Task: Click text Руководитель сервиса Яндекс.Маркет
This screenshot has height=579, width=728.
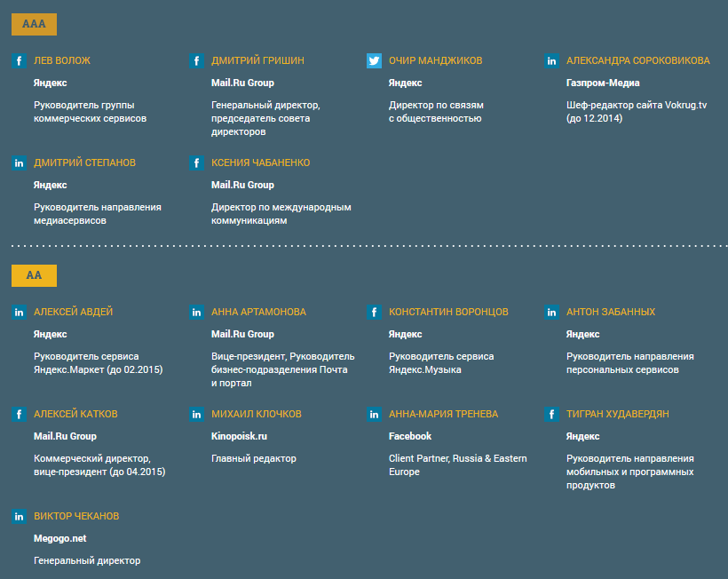Action: (86, 362)
